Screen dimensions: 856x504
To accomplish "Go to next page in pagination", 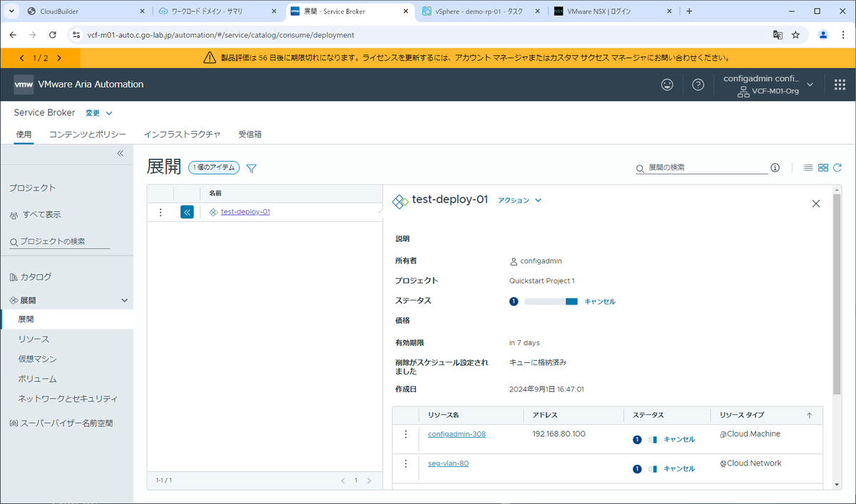I will [370, 480].
